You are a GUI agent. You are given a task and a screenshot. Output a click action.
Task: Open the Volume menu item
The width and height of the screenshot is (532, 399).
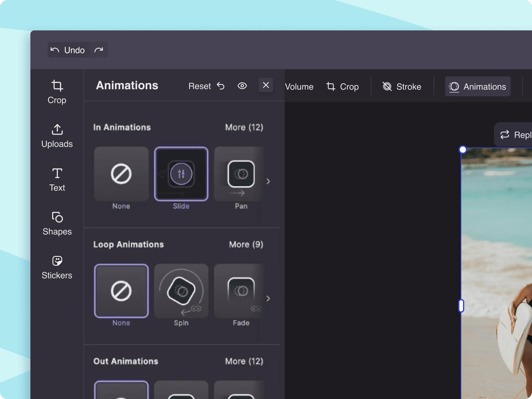pyautogui.click(x=299, y=86)
